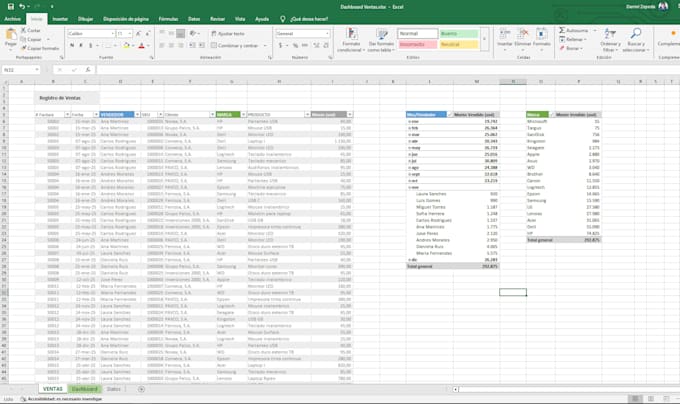680x404 pixels.
Task: Open the Archivo tab
Action: coord(13,19)
